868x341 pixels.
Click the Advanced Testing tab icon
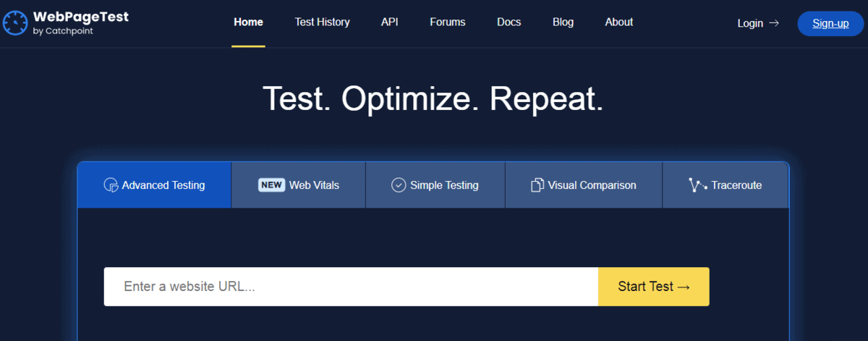[x=111, y=185]
